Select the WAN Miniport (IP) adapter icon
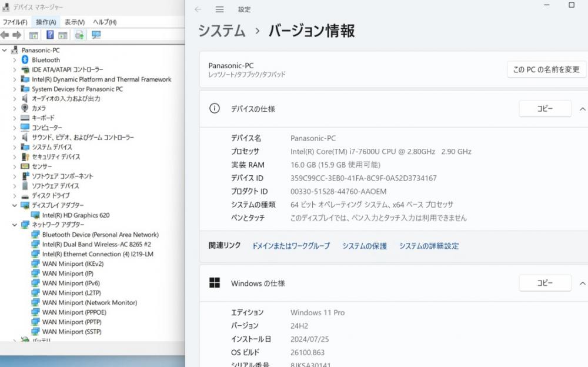588x367 pixels. click(36, 273)
